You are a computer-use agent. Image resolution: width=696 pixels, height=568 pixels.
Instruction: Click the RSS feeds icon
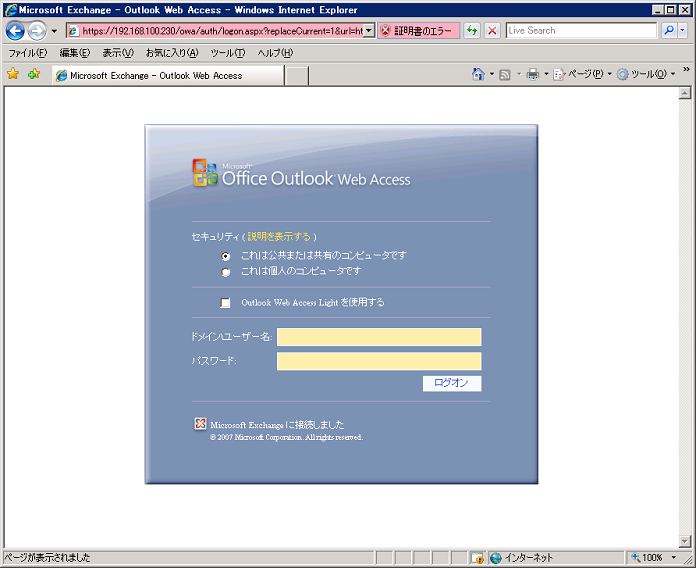505,75
